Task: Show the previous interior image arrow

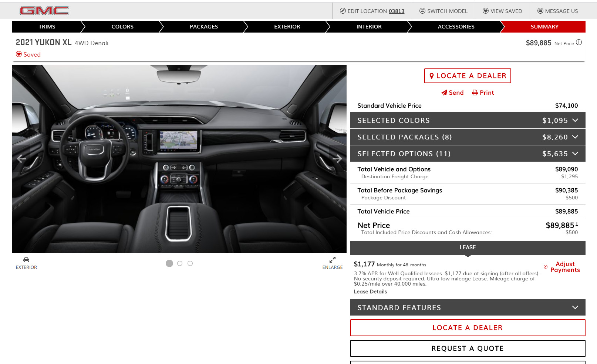Action: [x=21, y=159]
